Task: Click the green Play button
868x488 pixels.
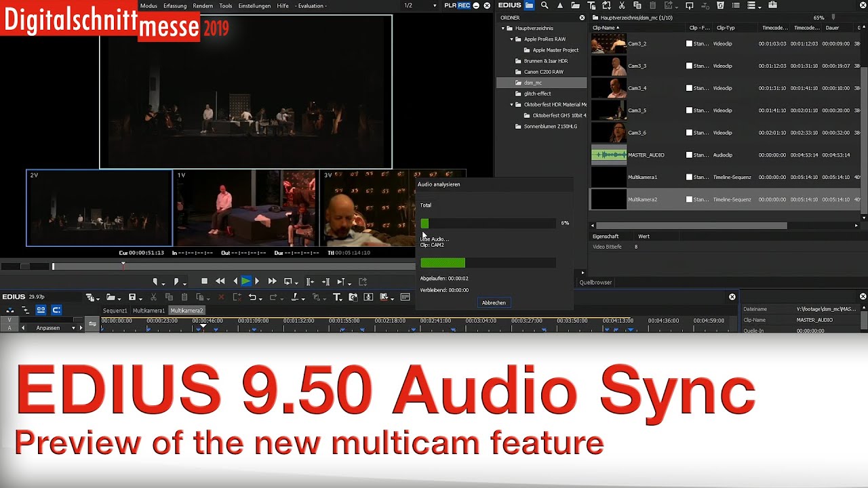Action: point(246,281)
